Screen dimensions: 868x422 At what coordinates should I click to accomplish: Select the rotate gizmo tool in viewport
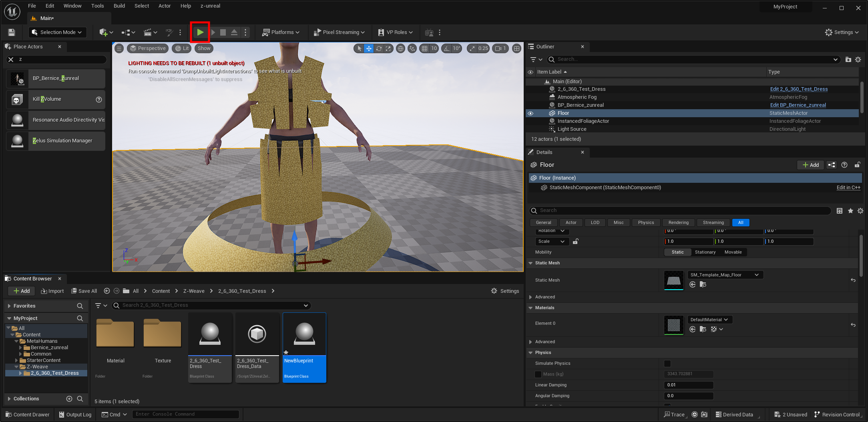(x=379, y=48)
